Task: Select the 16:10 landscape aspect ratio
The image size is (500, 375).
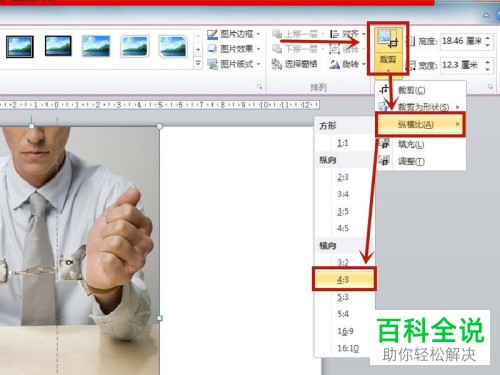Action: [345, 348]
